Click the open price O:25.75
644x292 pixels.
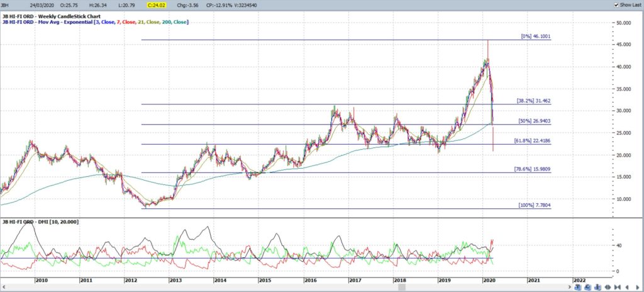tap(68, 5)
